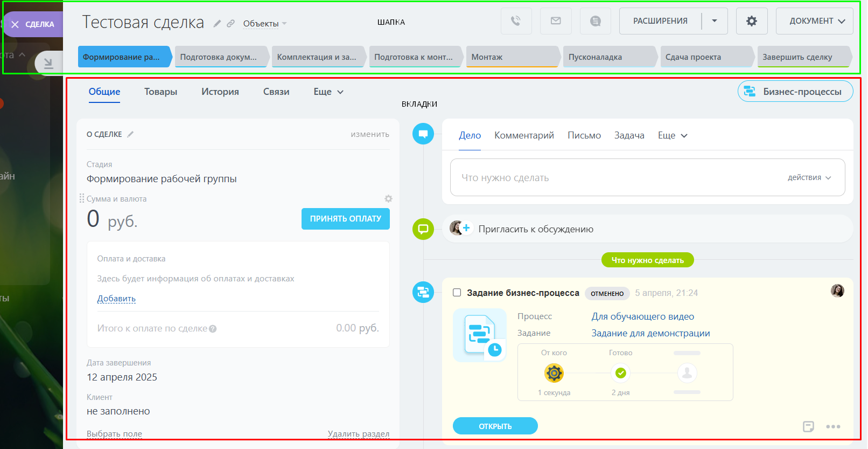This screenshot has width=868, height=449.
Task: Open the Бизнес-процессы button
Action: click(x=795, y=92)
